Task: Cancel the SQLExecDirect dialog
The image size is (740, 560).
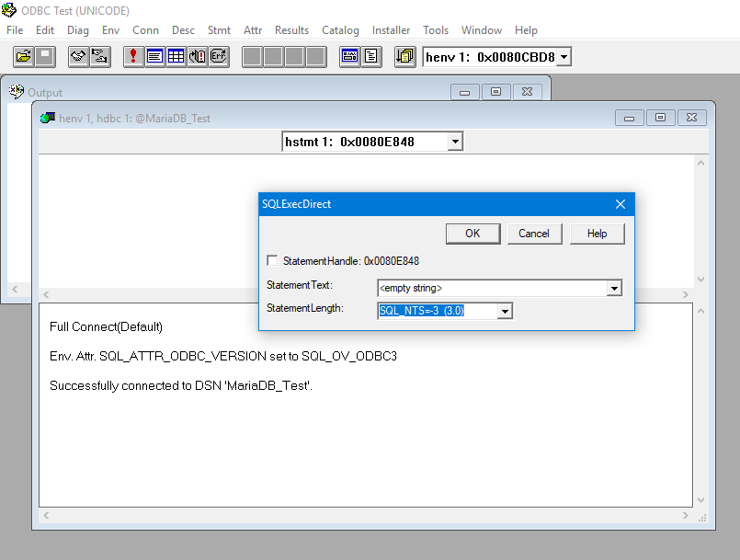Action: point(533,234)
